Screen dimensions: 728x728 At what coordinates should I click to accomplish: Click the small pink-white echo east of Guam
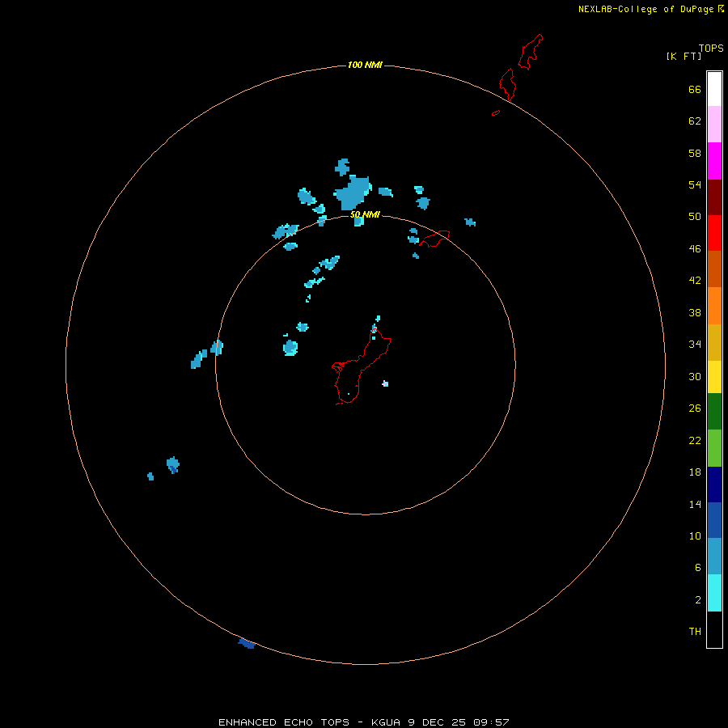pyautogui.click(x=385, y=383)
